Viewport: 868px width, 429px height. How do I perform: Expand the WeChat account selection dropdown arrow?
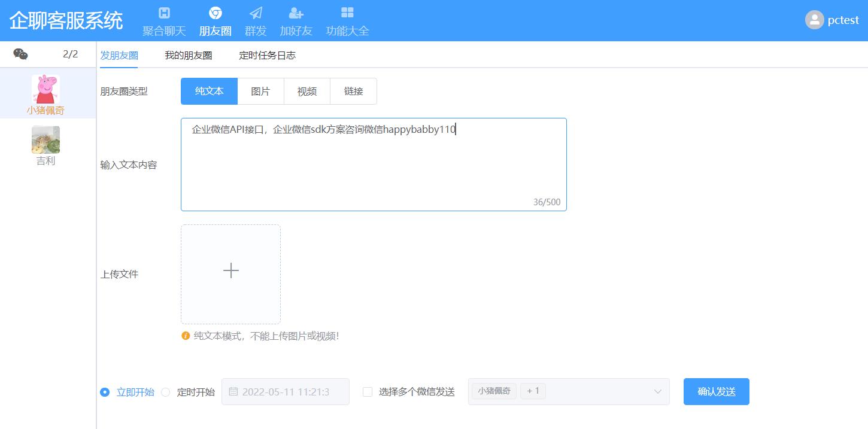(x=658, y=392)
